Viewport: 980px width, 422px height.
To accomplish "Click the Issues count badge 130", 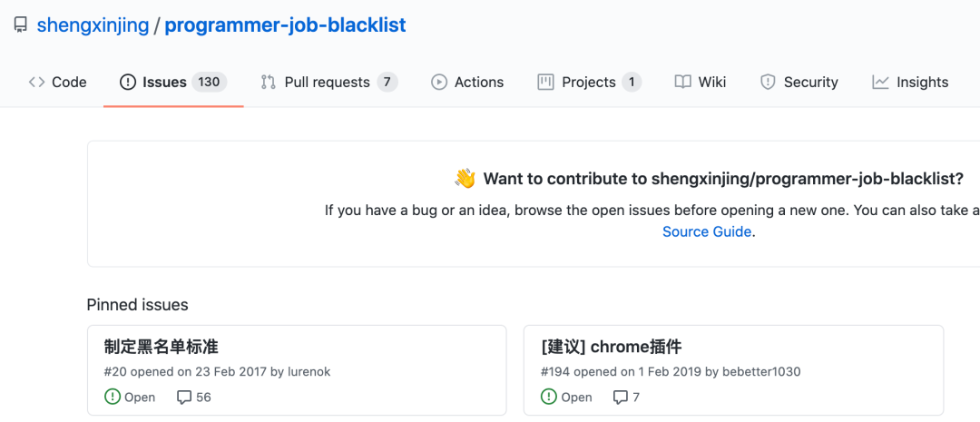I will pos(209,82).
